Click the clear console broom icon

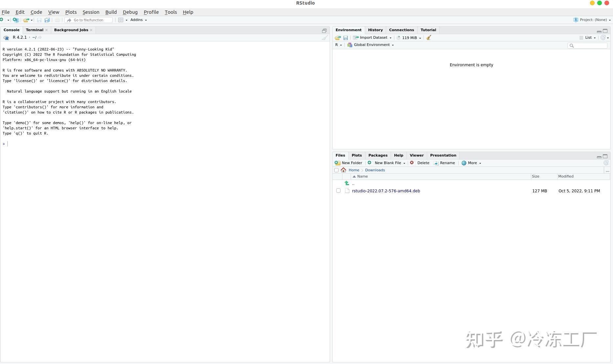[324, 38]
